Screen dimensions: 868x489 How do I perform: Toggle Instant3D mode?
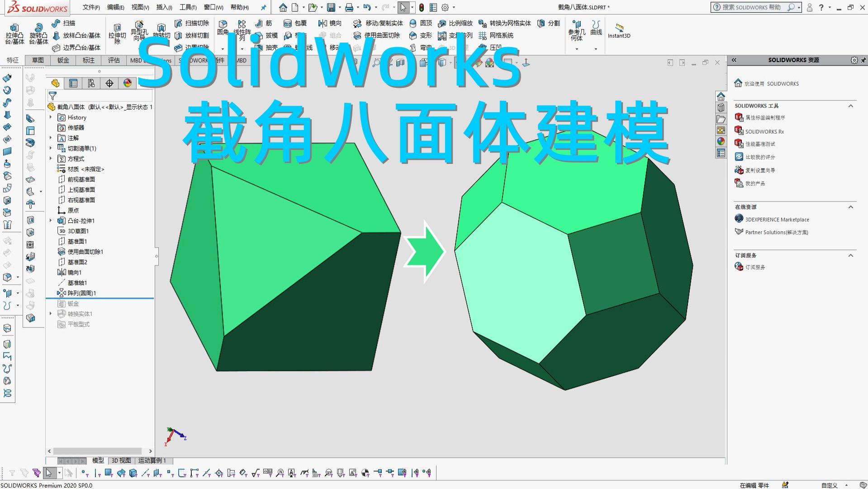click(x=619, y=31)
